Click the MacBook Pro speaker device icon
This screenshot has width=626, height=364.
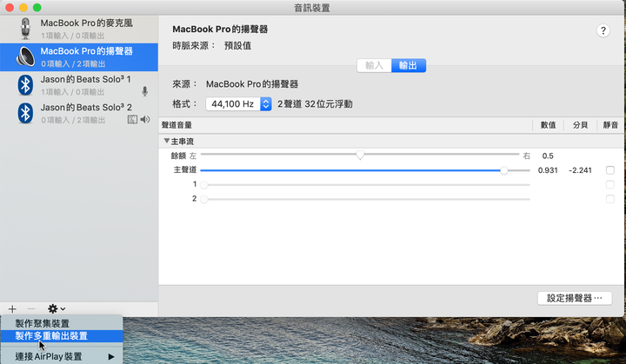(25, 56)
